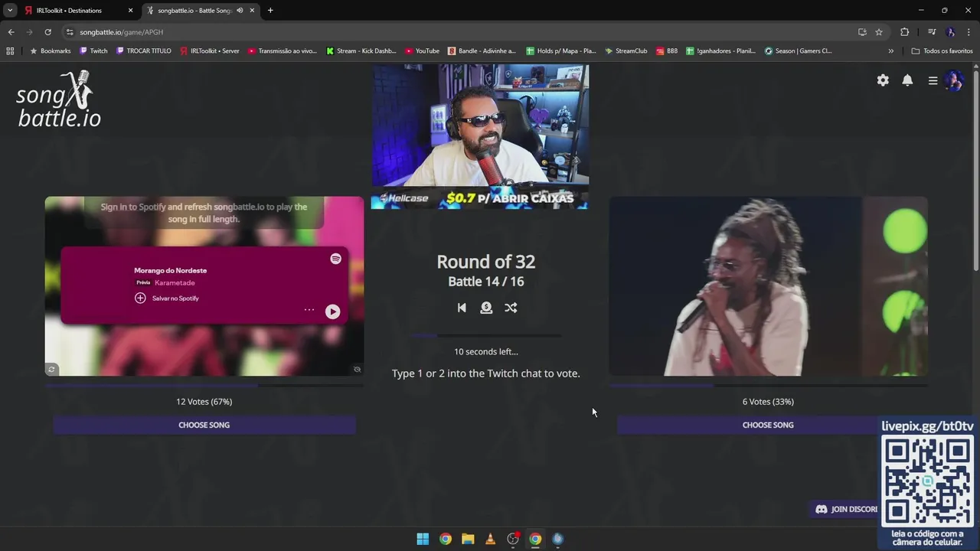Open the Morango do Nordeste title link

pos(170,270)
